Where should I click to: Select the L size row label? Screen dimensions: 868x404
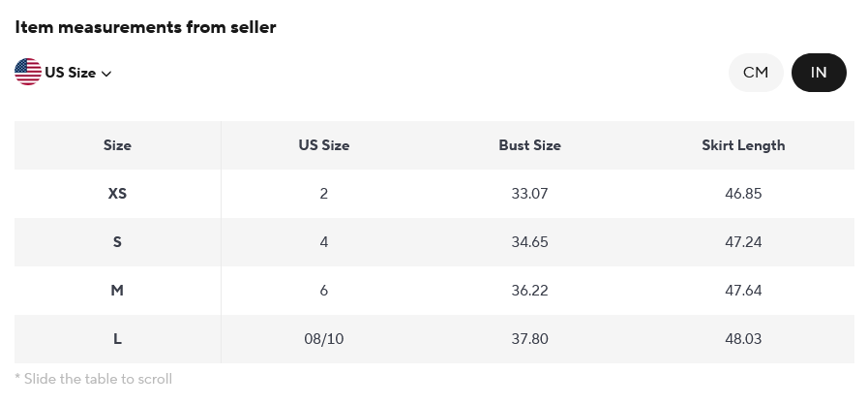(x=117, y=339)
